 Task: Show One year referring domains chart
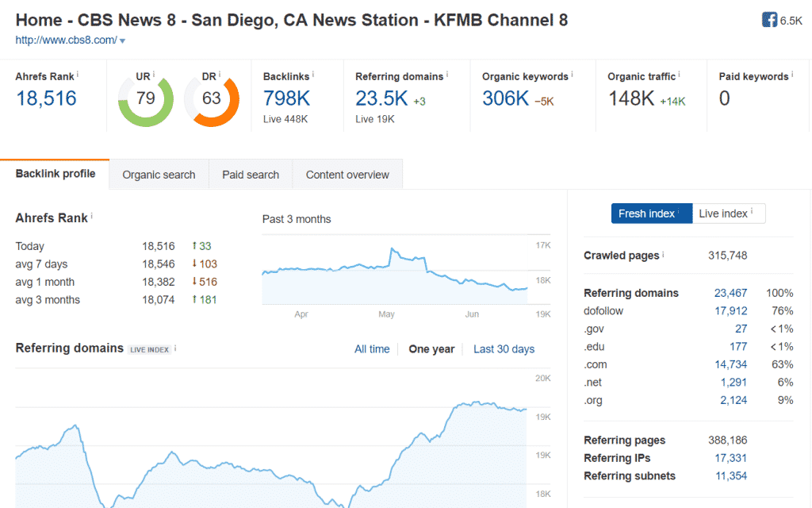(431, 349)
